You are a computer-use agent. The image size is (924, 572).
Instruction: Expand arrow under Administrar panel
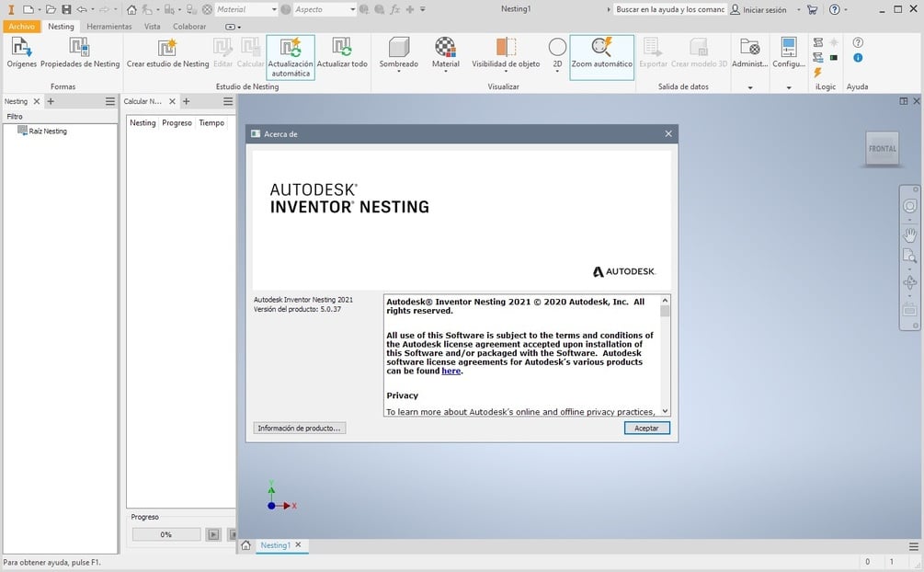point(750,87)
